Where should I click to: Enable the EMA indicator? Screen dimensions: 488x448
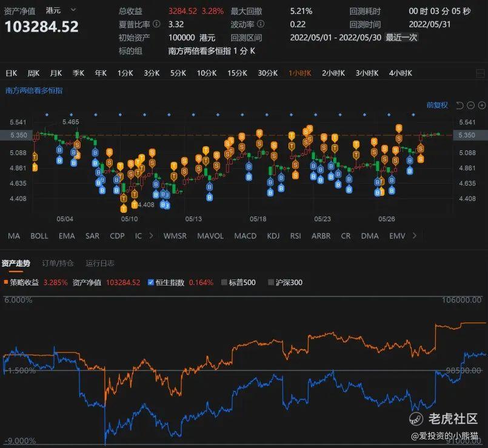click(x=67, y=236)
